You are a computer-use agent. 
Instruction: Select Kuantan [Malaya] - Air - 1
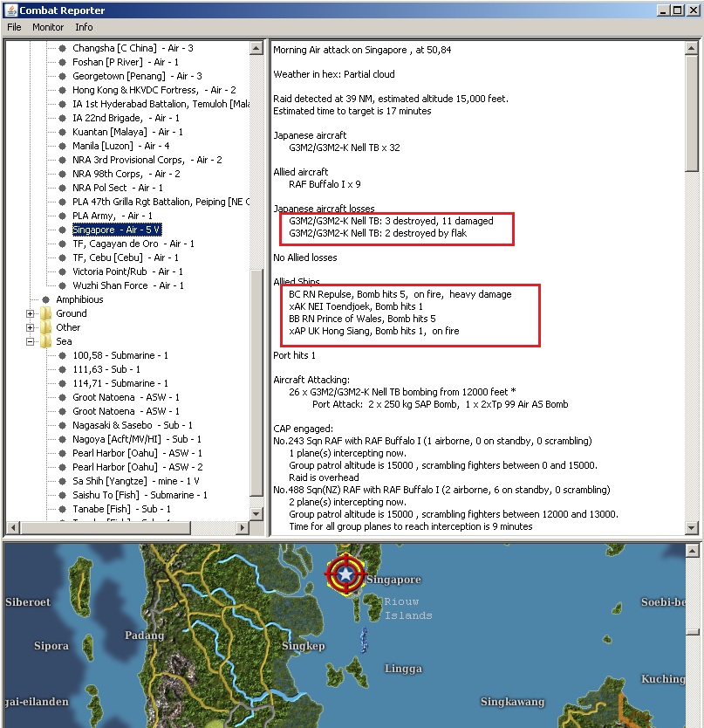point(127,132)
